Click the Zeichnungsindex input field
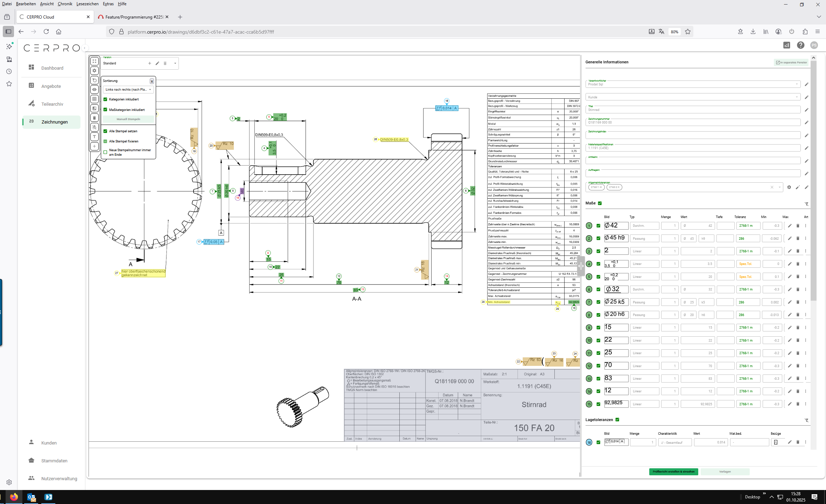 tap(692, 135)
